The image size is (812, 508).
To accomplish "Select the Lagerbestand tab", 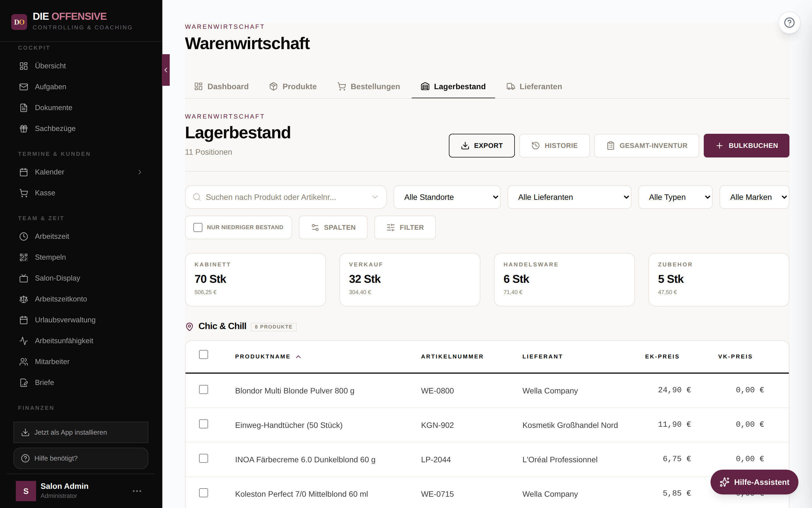I will [x=453, y=86].
